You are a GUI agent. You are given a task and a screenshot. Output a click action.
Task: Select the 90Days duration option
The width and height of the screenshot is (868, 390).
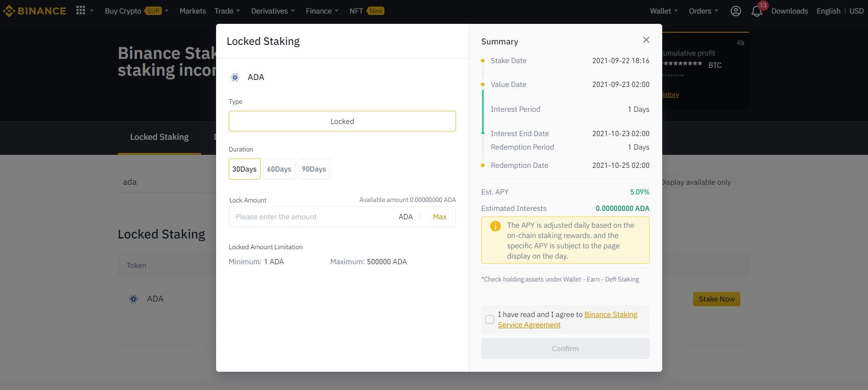click(313, 169)
